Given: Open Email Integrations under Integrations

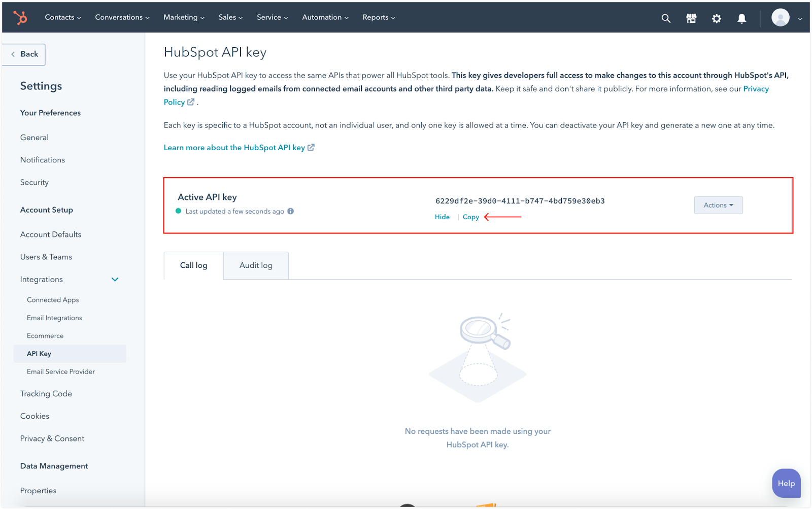Looking at the screenshot, I should click(54, 318).
